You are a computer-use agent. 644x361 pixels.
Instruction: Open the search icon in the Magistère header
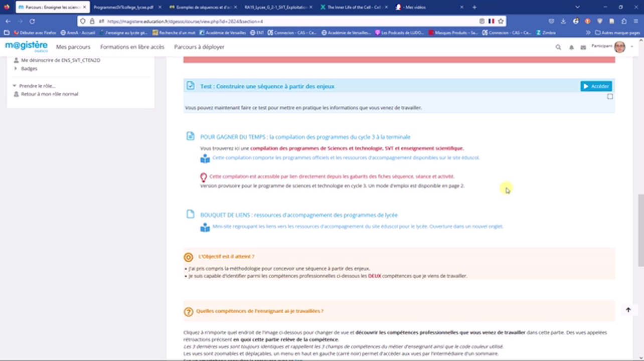[558, 47]
